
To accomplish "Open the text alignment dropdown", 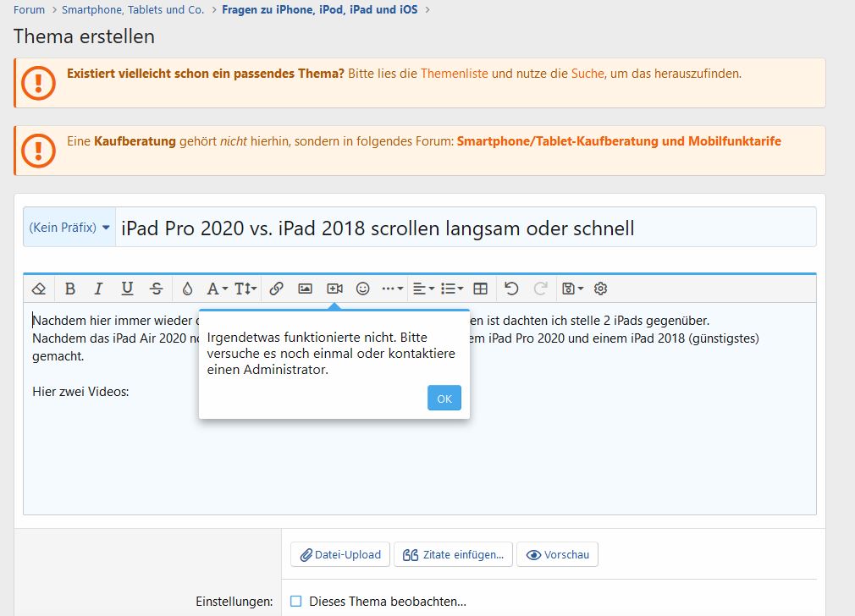I will click(423, 289).
